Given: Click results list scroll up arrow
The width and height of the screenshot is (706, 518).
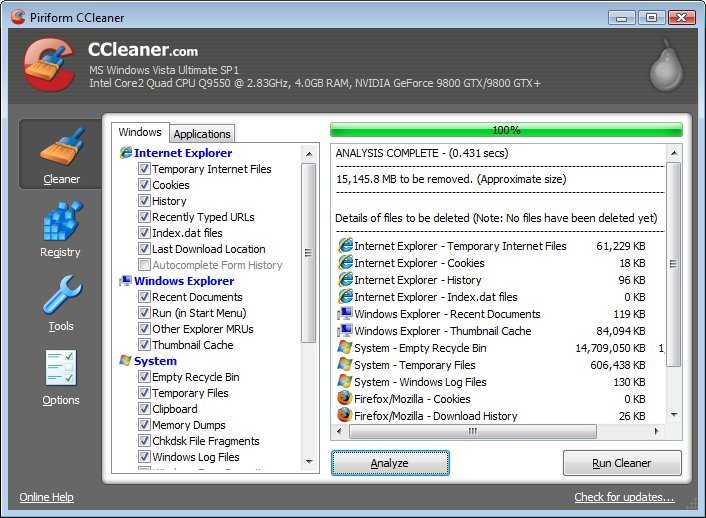Looking at the screenshot, I should (x=674, y=153).
